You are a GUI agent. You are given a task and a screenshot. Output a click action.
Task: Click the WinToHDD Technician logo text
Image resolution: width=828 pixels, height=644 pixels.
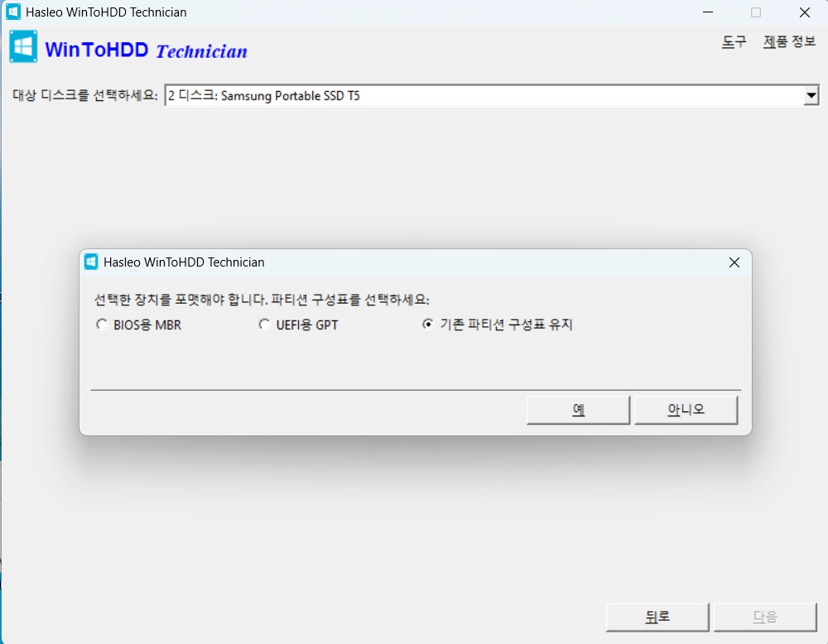tap(147, 50)
